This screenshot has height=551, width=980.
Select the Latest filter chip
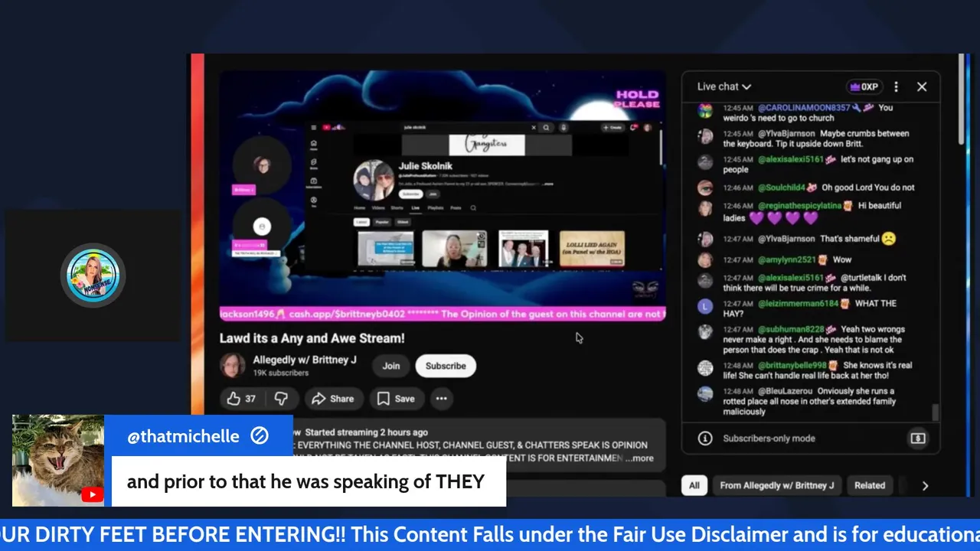(x=361, y=222)
